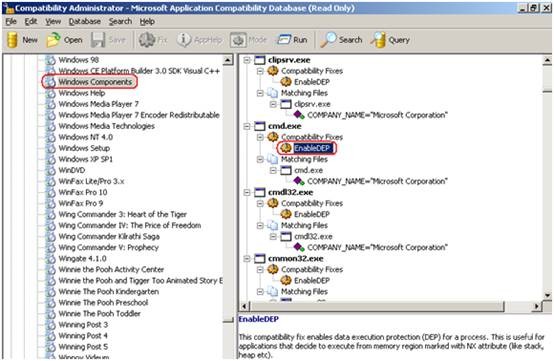Image resolution: width=554 pixels, height=361 pixels.
Task: Open the Database menu
Action: pos(84,22)
